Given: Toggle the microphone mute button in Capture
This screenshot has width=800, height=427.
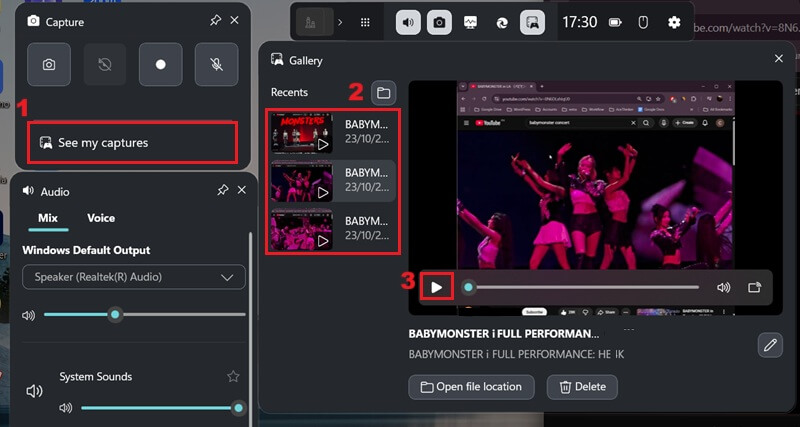Looking at the screenshot, I should pyautogui.click(x=216, y=64).
